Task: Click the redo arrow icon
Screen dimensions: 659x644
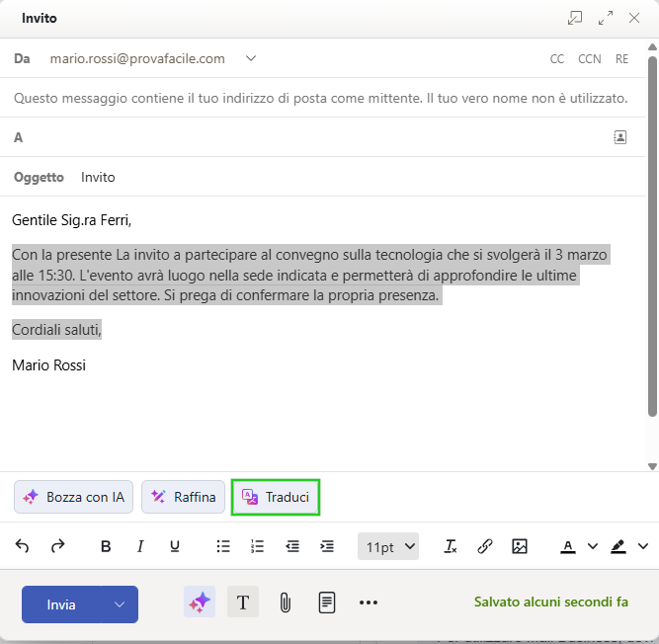Action: (57, 546)
